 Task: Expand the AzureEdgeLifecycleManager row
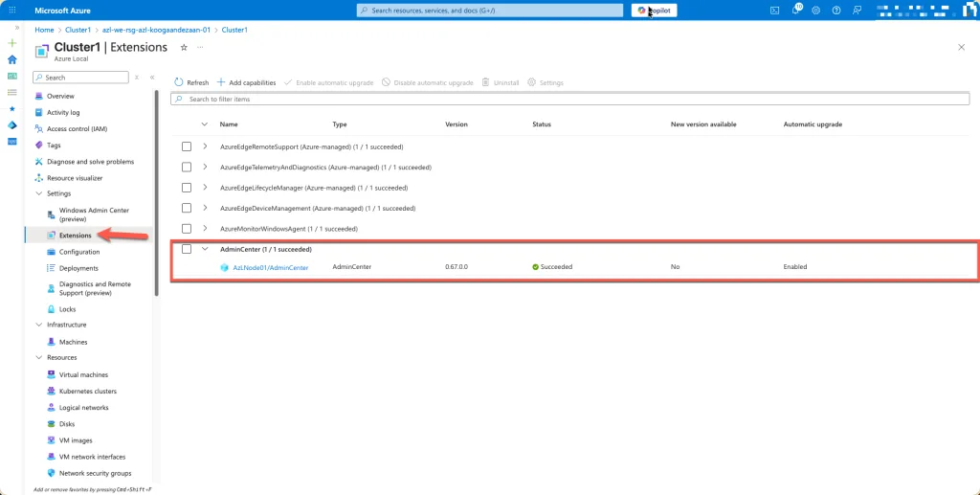(x=205, y=188)
